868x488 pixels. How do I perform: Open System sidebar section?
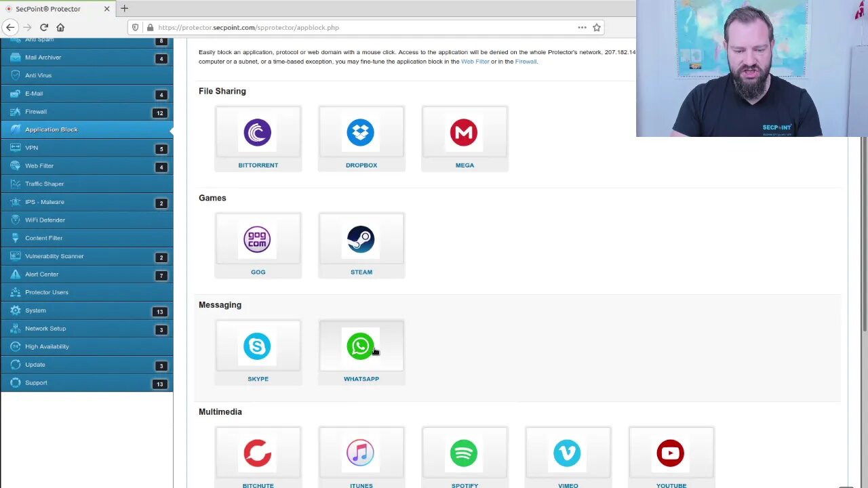[x=86, y=310]
